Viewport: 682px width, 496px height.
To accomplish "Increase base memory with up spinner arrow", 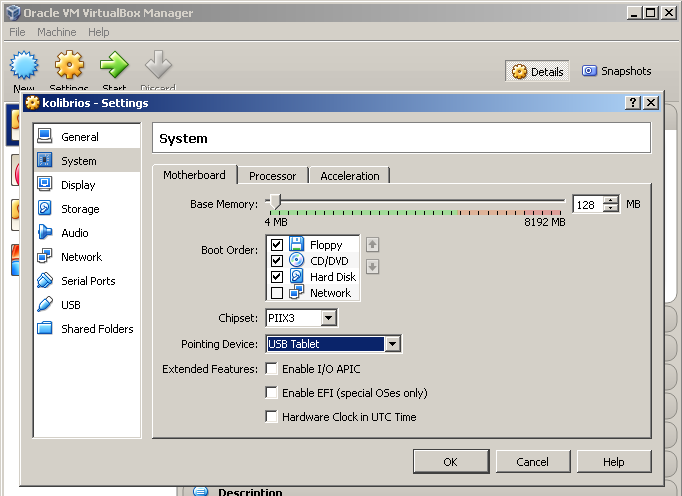I will pyautogui.click(x=611, y=200).
